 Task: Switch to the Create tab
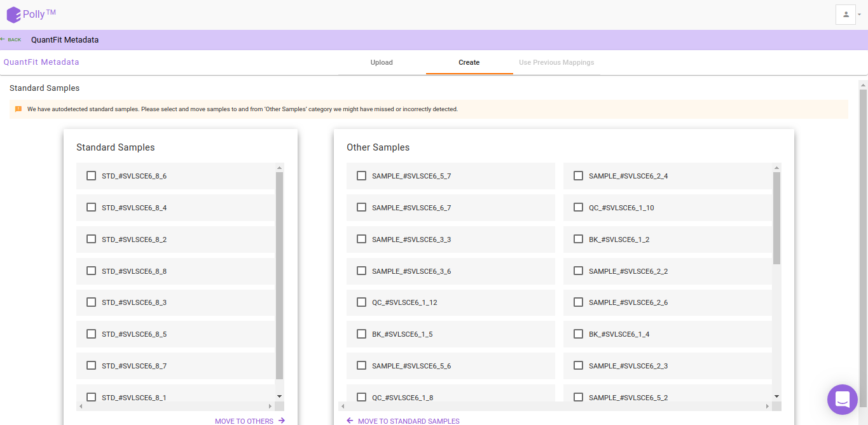(x=469, y=62)
